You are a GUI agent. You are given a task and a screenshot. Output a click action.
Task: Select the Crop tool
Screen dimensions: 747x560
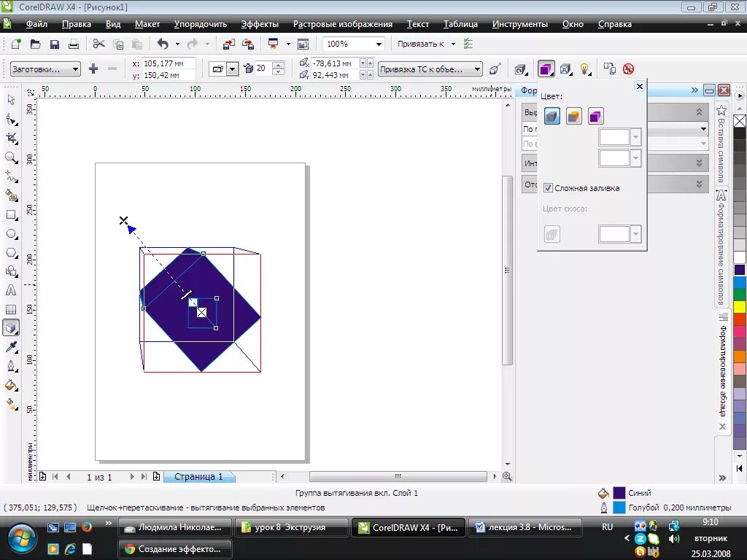point(11,139)
